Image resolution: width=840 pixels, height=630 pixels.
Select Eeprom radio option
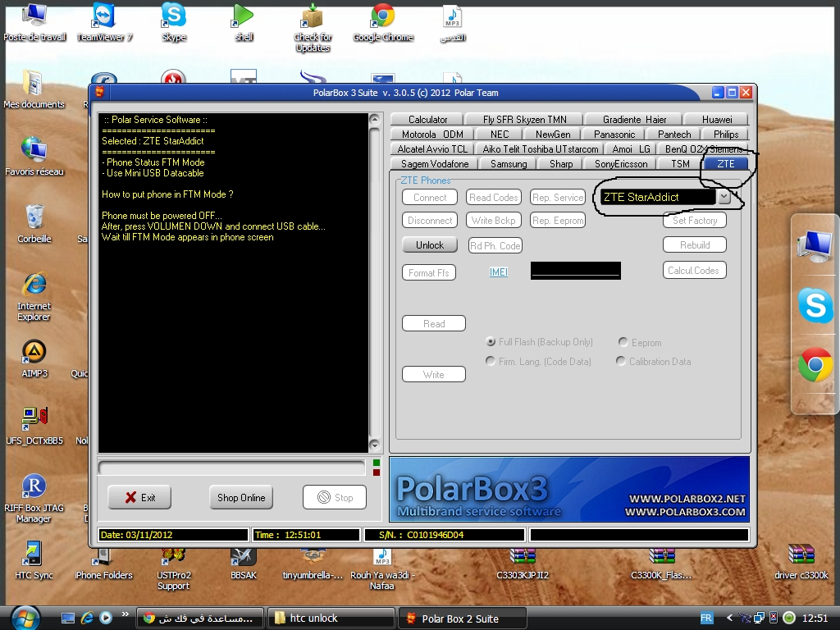click(623, 342)
